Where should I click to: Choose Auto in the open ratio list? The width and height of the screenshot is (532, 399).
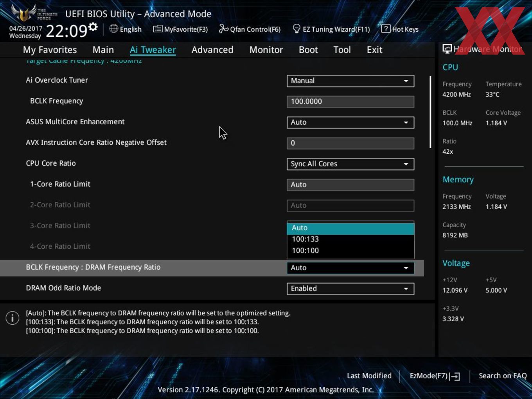coord(350,228)
